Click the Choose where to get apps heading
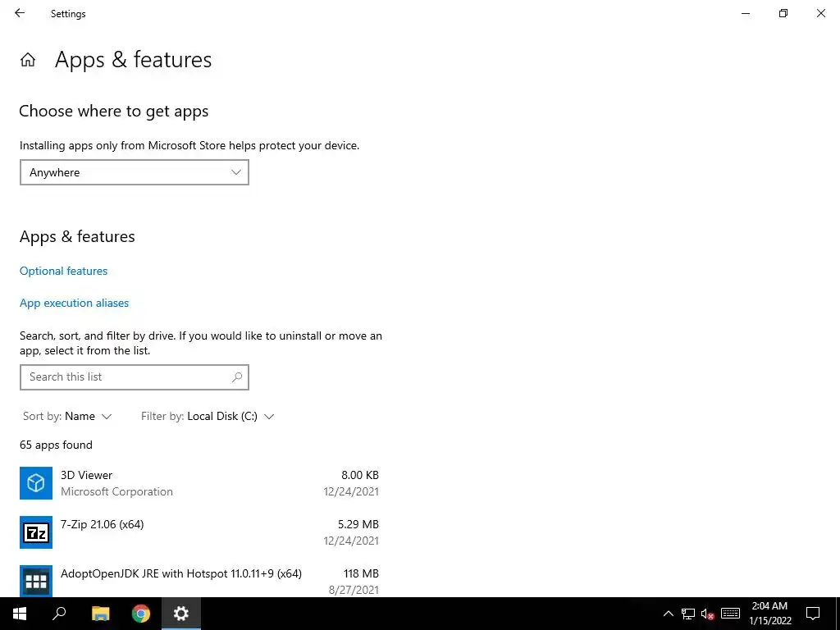The width and height of the screenshot is (840, 630). click(x=113, y=112)
